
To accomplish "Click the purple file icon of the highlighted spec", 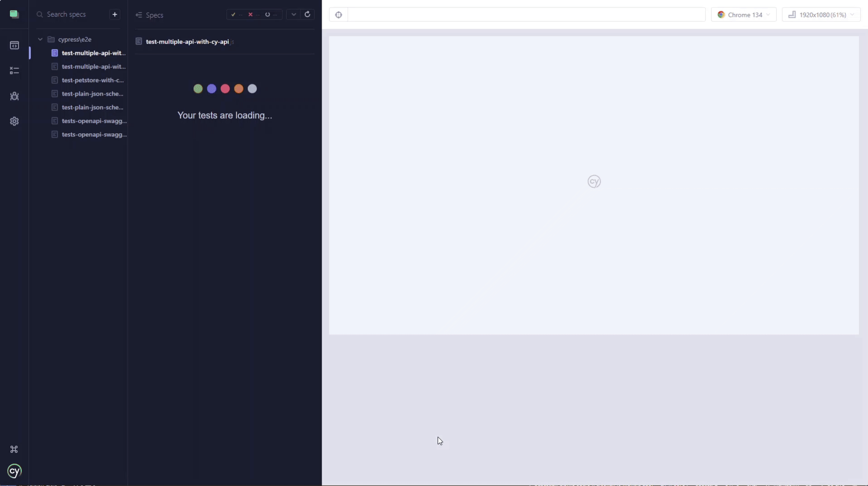I will pyautogui.click(x=55, y=53).
